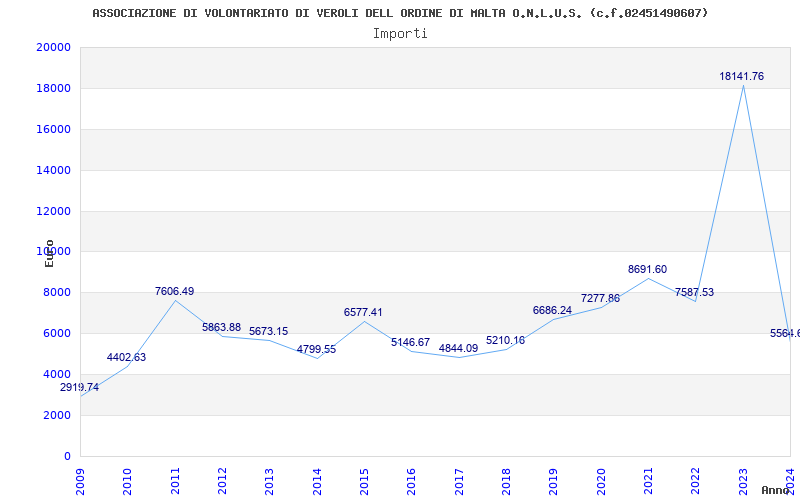This screenshot has height=500, width=800.
Task: Click the 4844.09 data label
Action: 458,348
